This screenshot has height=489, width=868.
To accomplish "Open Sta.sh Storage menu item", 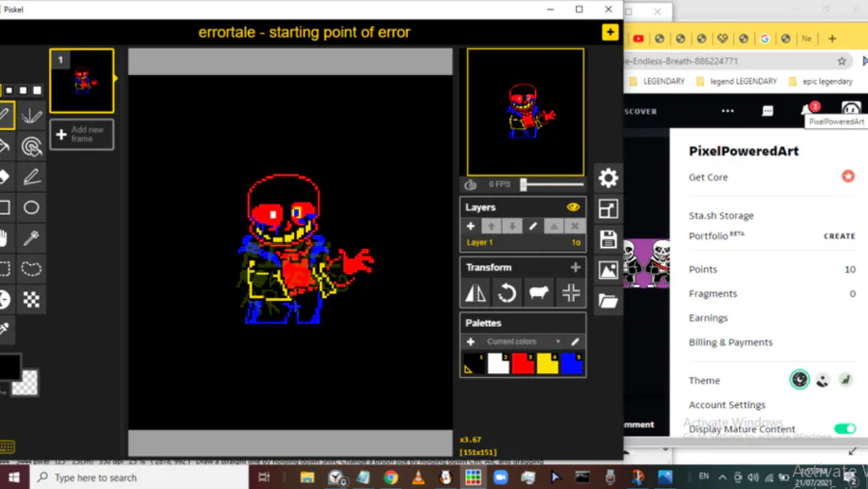I will (720, 215).
